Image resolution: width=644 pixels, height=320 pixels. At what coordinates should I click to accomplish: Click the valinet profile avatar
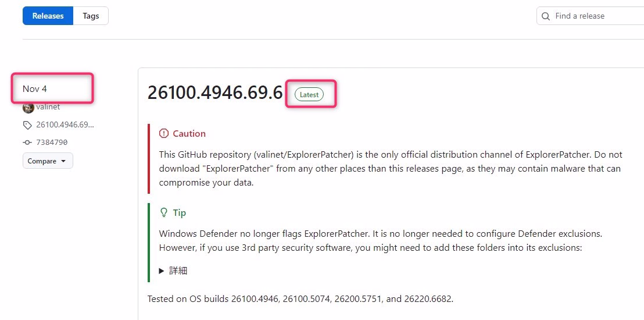[28, 108]
